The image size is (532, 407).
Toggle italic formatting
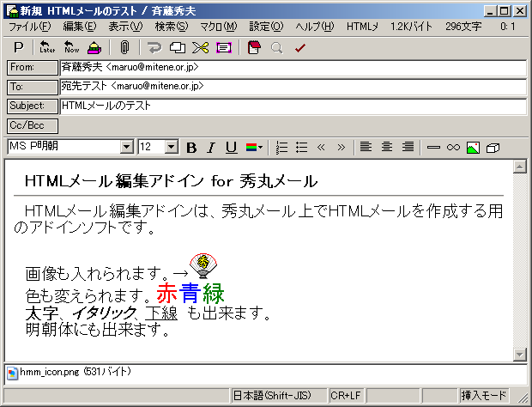pos(211,148)
